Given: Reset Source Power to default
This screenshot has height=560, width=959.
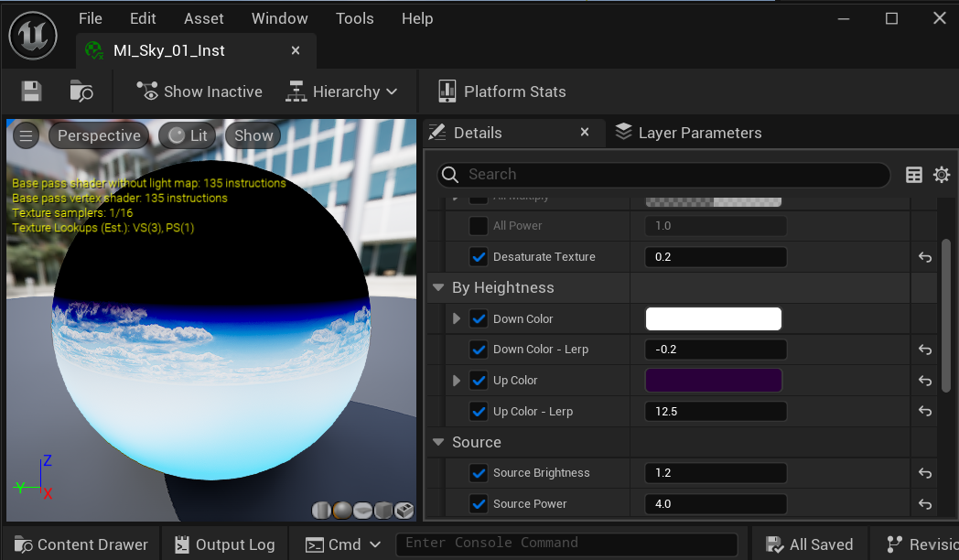Looking at the screenshot, I should pyautogui.click(x=925, y=504).
